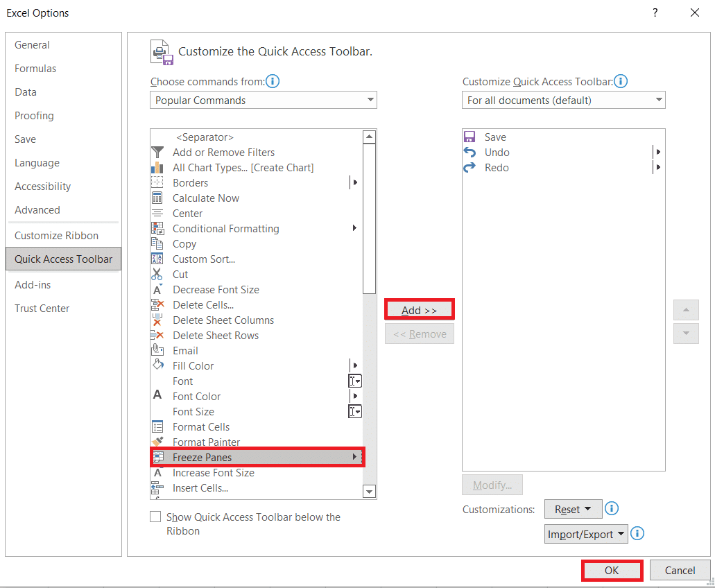Expand the Freeze Panes submenu arrow

click(354, 457)
